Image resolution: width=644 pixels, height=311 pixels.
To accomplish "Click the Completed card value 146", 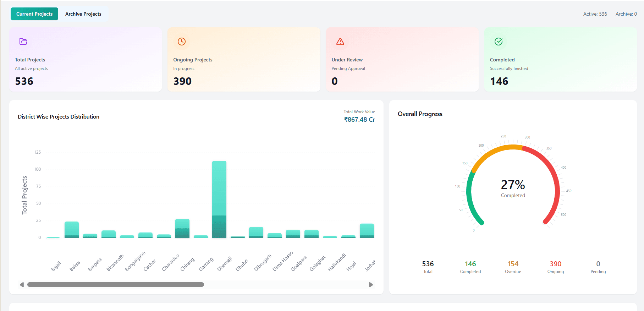I will click(x=499, y=81).
